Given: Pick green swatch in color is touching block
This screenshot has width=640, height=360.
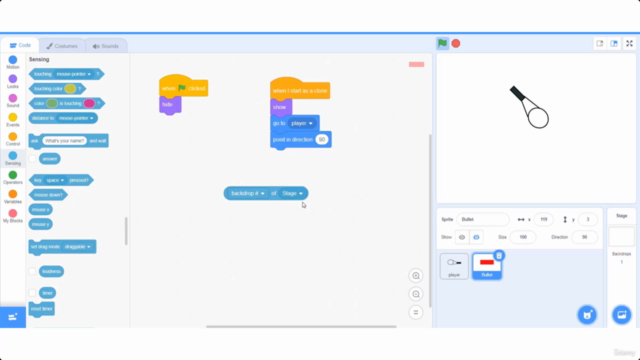Looking at the screenshot, I should click(52, 103).
